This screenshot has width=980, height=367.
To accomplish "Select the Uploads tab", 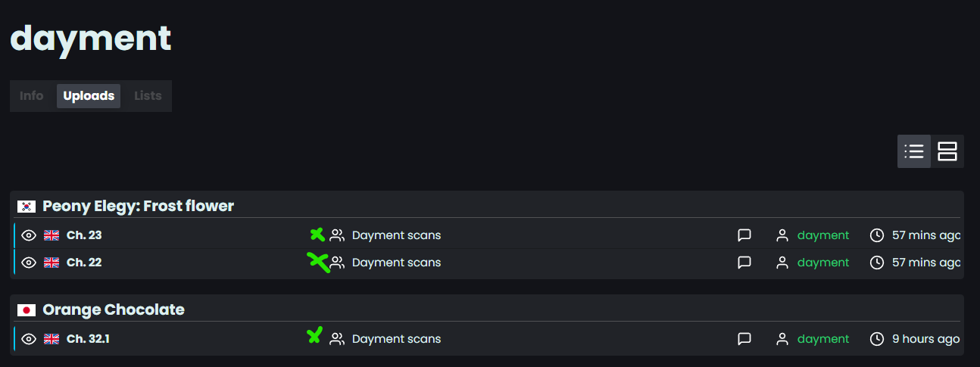I will click(89, 96).
